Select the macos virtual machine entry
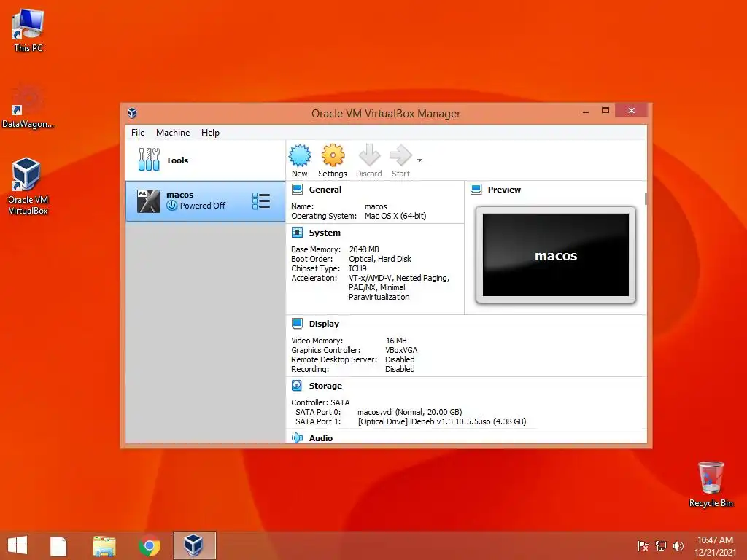This screenshot has width=747, height=560. coord(205,201)
